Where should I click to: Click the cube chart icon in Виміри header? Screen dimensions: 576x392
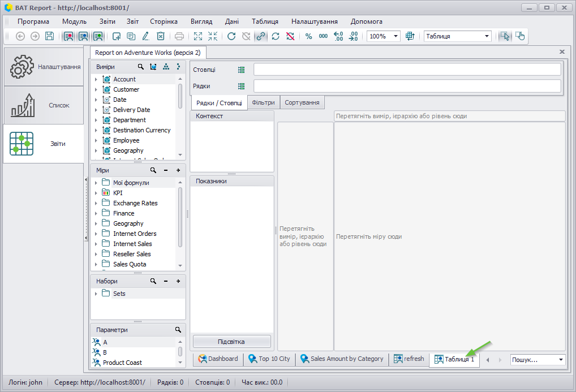tap(153, 67)
